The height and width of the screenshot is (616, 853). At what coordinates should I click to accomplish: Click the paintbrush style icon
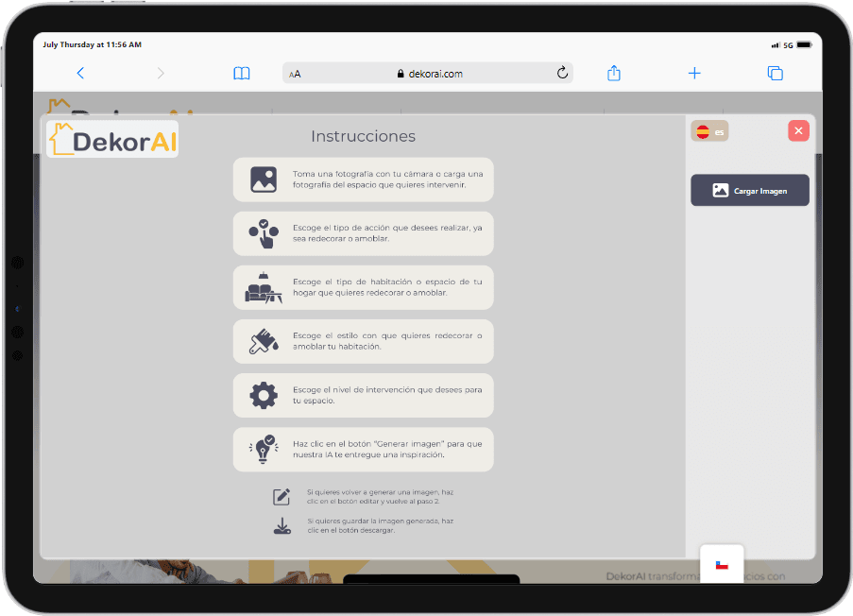click(264, 342)
